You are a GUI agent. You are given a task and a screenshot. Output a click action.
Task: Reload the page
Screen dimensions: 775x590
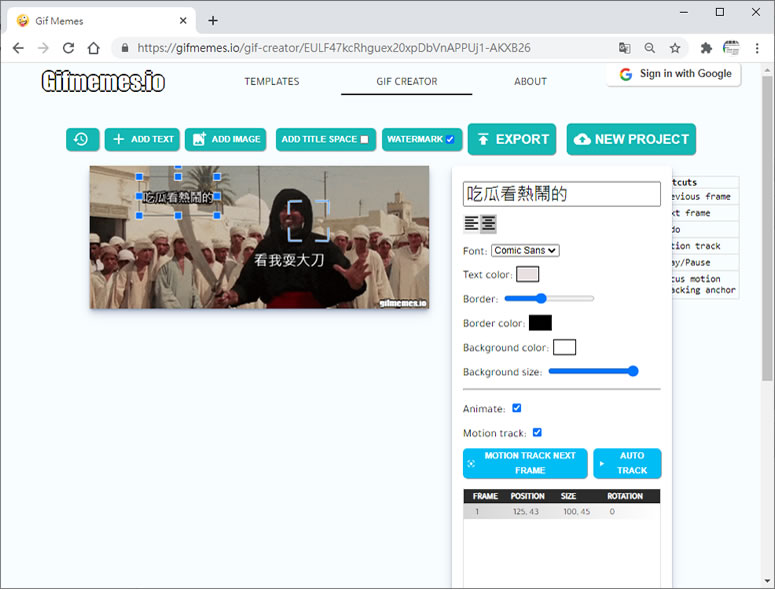point(68,48)
